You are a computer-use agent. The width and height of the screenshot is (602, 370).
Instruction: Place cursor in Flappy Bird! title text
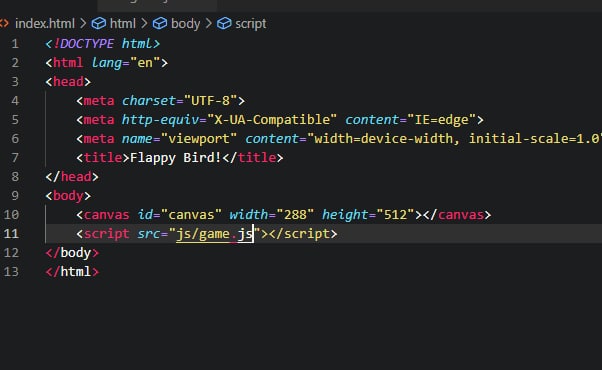tap(175, 158)
